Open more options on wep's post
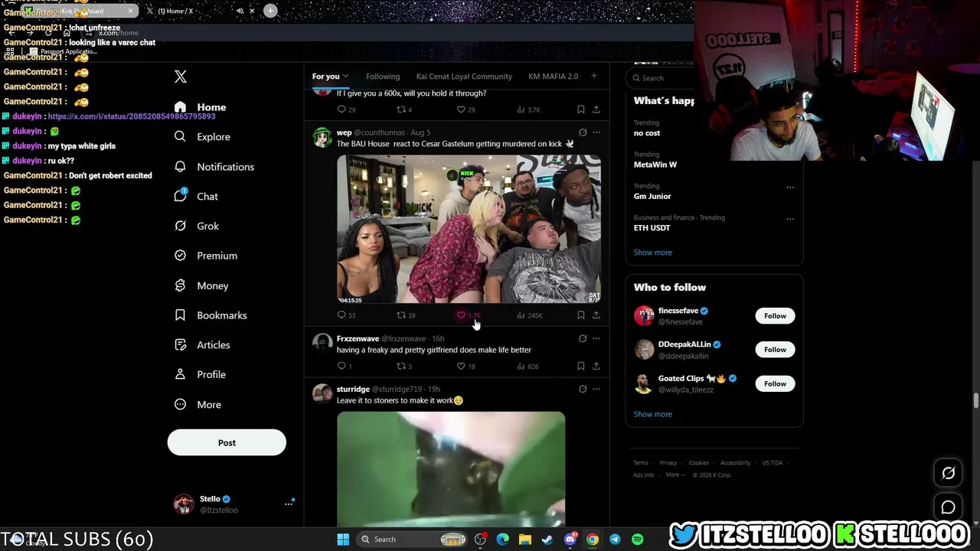Screen dimensions: 980x551 click(596, 132)
